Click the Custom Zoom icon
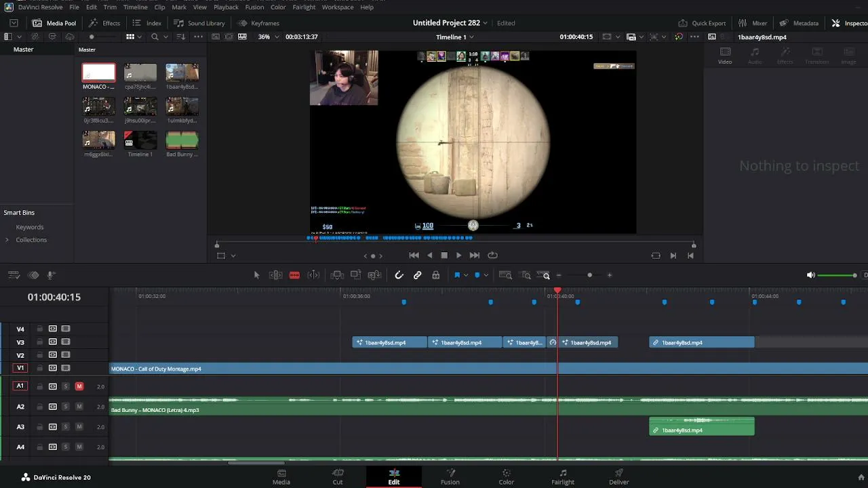The width and height of the screenshot is (868, 488). (544, 275)
